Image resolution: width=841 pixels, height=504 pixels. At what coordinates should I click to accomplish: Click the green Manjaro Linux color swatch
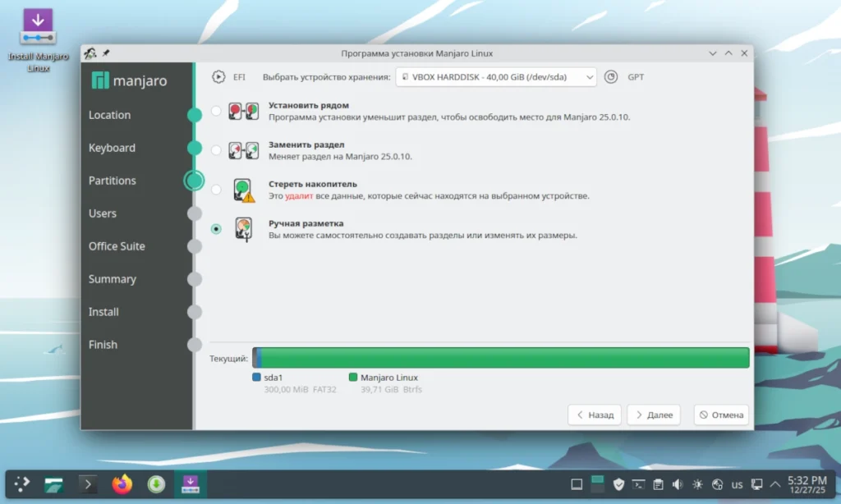pyautogui.click(x=353, y=377)
